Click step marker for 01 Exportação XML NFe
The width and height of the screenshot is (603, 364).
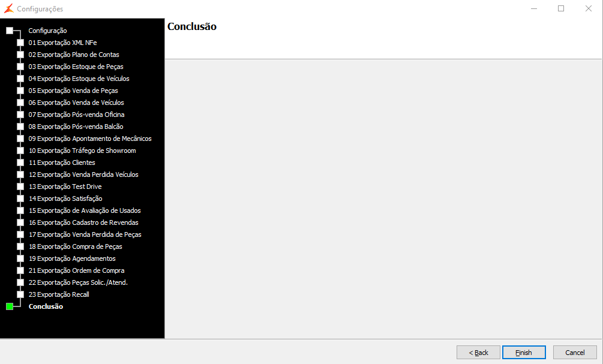click(x=20, y=43)
